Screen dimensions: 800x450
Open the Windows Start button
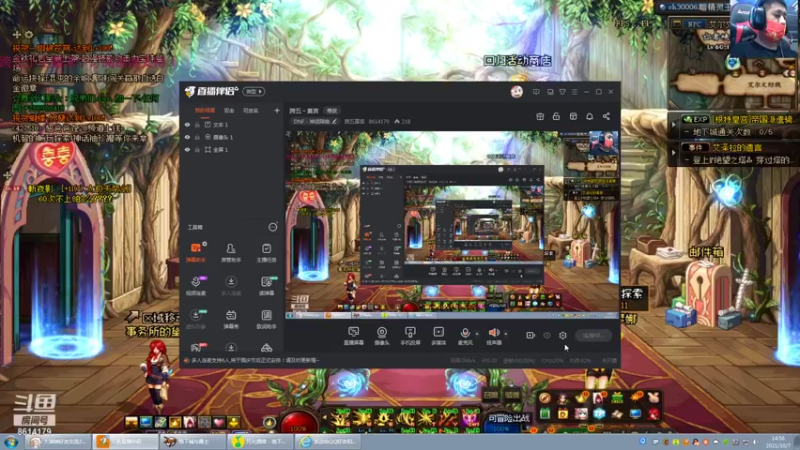[x=11, y=442]
